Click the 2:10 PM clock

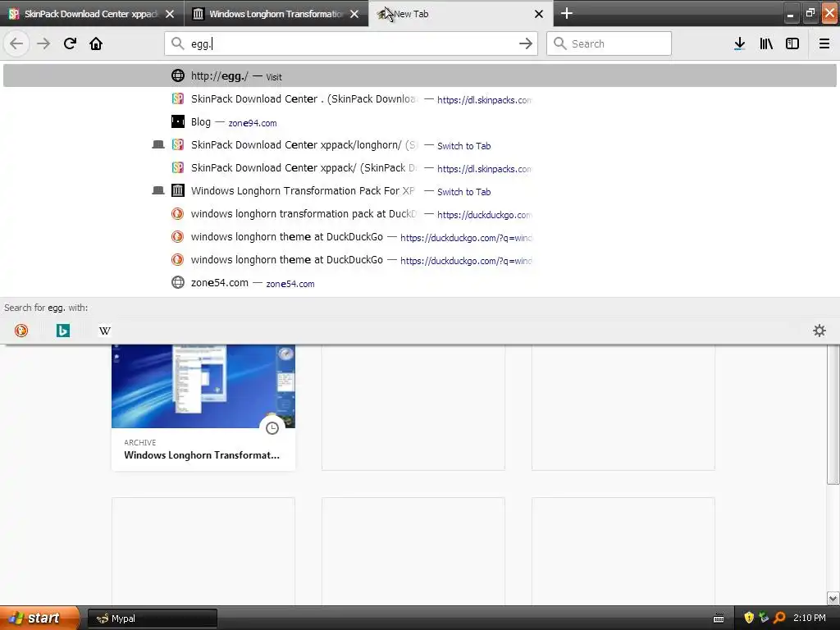click(810, 618)
